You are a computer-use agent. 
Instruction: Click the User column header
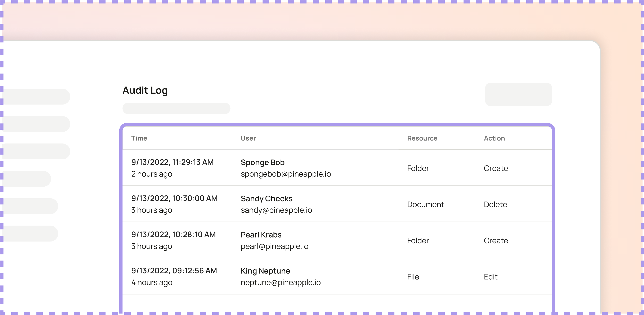(x=248, y=138)
